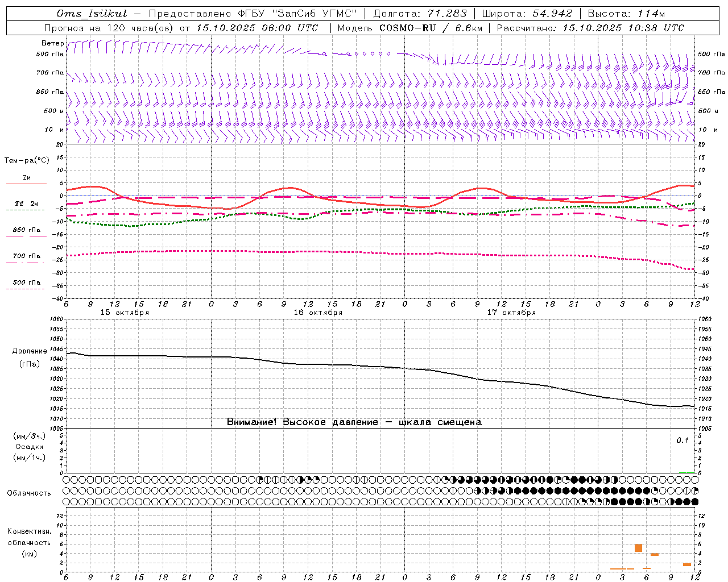Image resolution: width=728 pixels, height=582 pixels.
Task: Click the 17 октября date label
Action: 511,313
